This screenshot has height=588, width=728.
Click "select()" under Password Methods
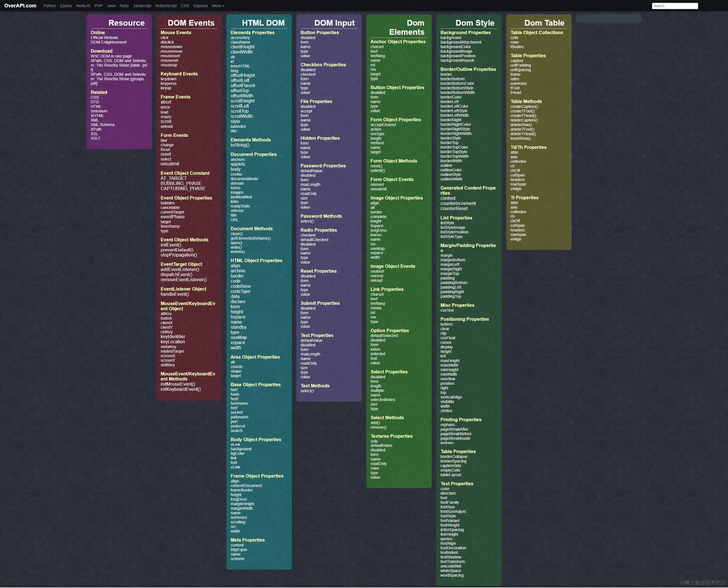tap(307, 221)
